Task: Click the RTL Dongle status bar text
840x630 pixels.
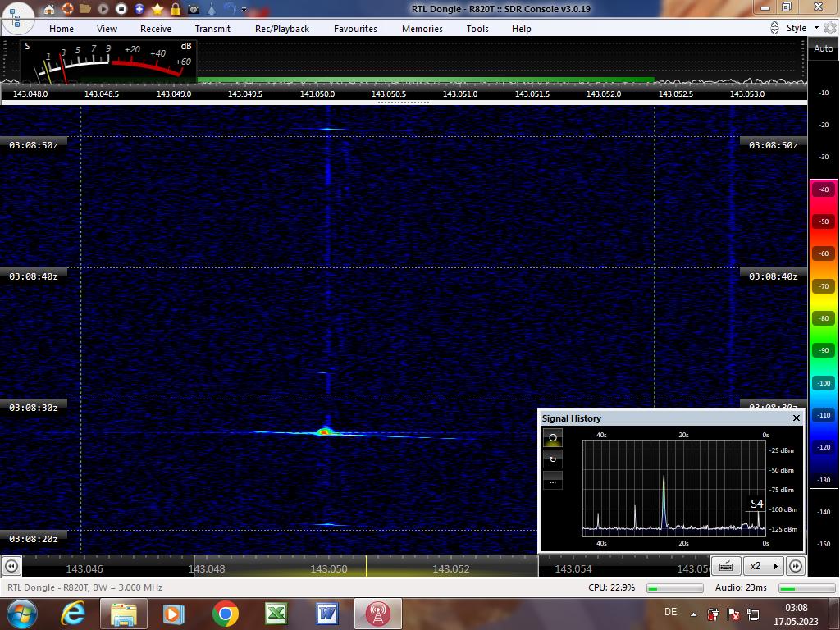Action: click(x=84, y=587)
